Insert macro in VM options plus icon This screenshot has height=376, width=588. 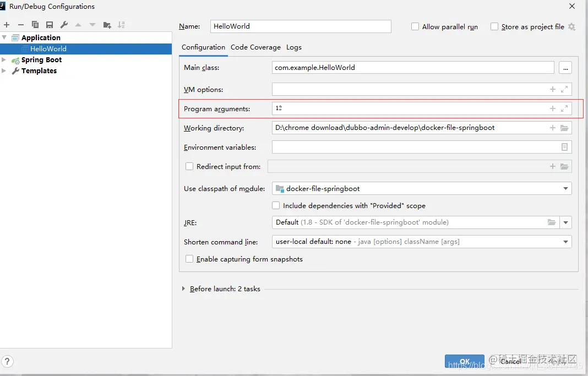click(x=552, y=89)
